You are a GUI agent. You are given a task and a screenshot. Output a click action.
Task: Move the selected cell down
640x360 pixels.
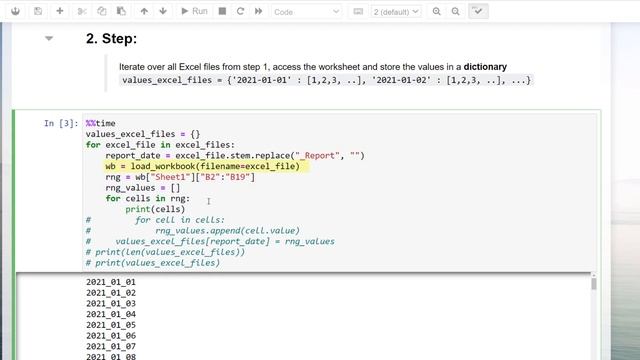tap(163, 11)
